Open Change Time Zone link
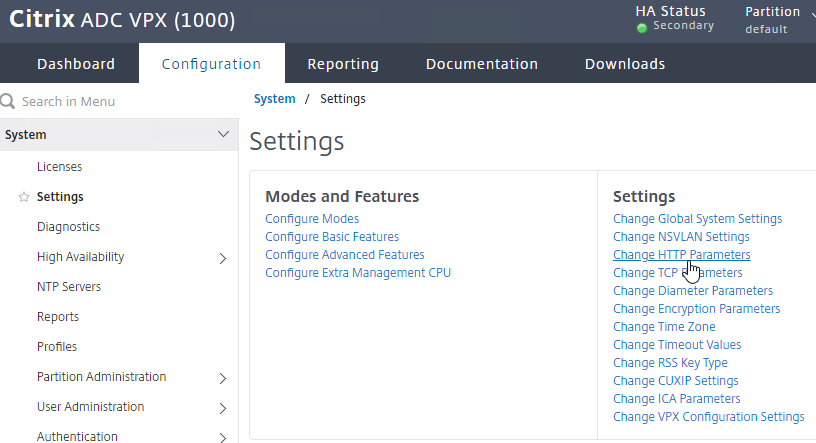The width and height of the screenshot is (816, 443). tap(664, 326)
